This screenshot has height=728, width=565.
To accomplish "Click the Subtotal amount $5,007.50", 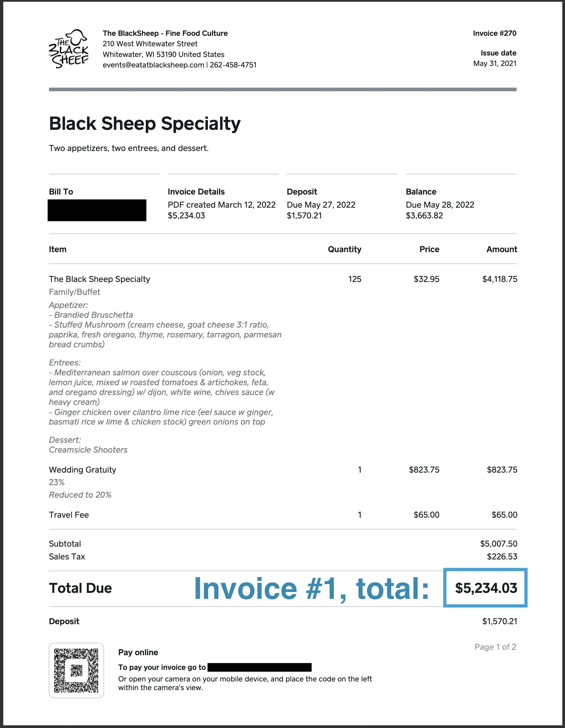I will tap(498, 544).
